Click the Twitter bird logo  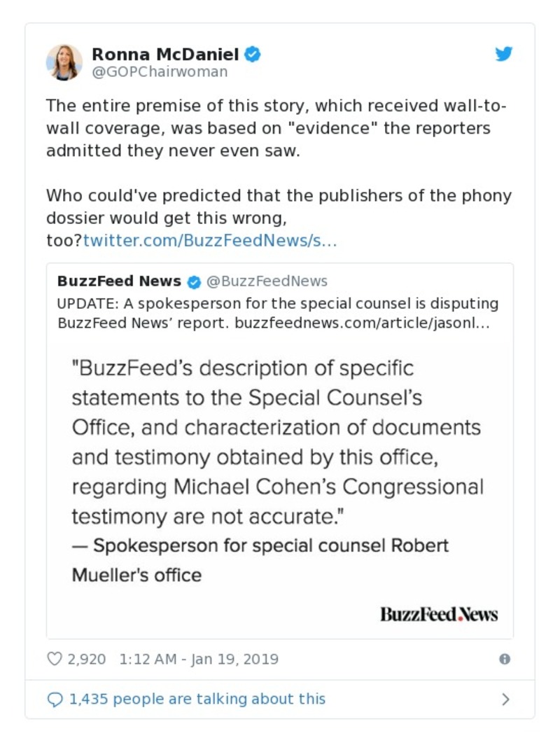504,54
